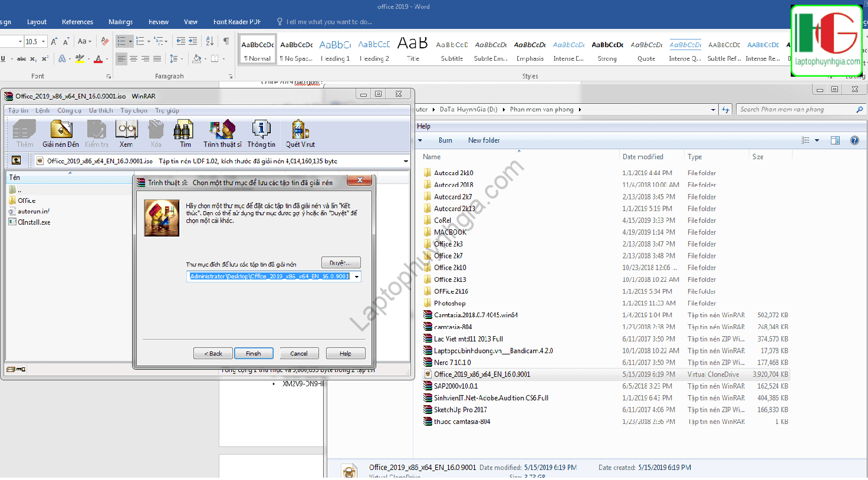Click the Thông tin info icon
Screen dimensions: 868x480
click(261, 134)
